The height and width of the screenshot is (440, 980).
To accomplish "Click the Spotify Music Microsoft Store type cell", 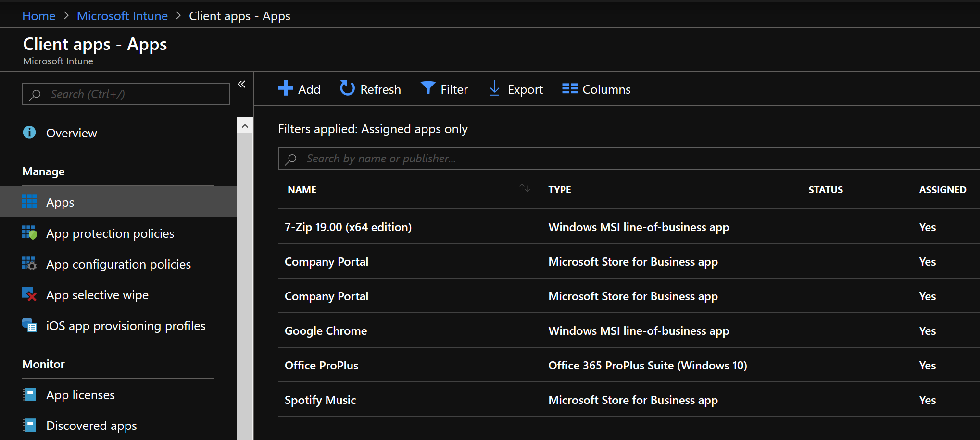I will 633,400.
